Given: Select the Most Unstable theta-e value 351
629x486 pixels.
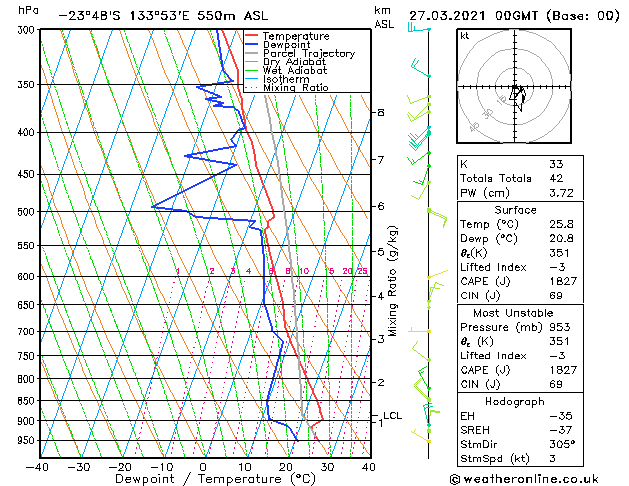Looking at the screenshot, I should pyautogui.click(x=559, y=341).
